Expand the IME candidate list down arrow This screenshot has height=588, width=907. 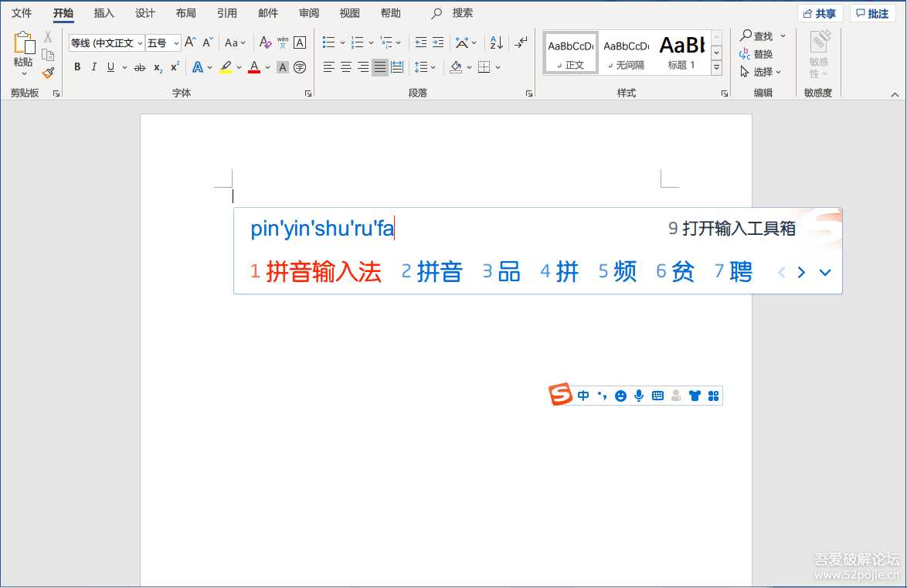[x=824, y=272]
